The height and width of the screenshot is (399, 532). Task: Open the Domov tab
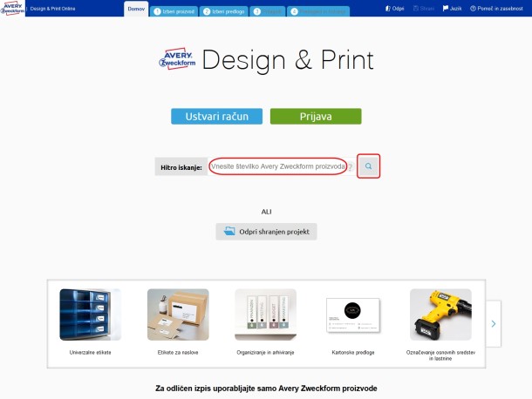coord(136,9)
